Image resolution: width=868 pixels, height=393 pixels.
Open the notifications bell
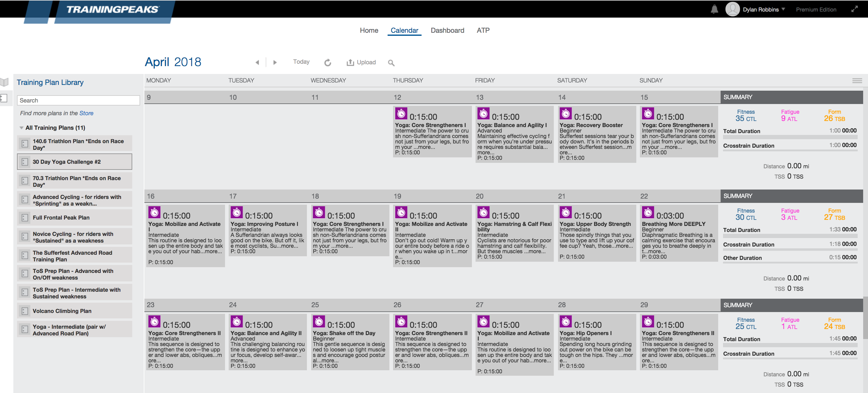(x=714, y=9)
